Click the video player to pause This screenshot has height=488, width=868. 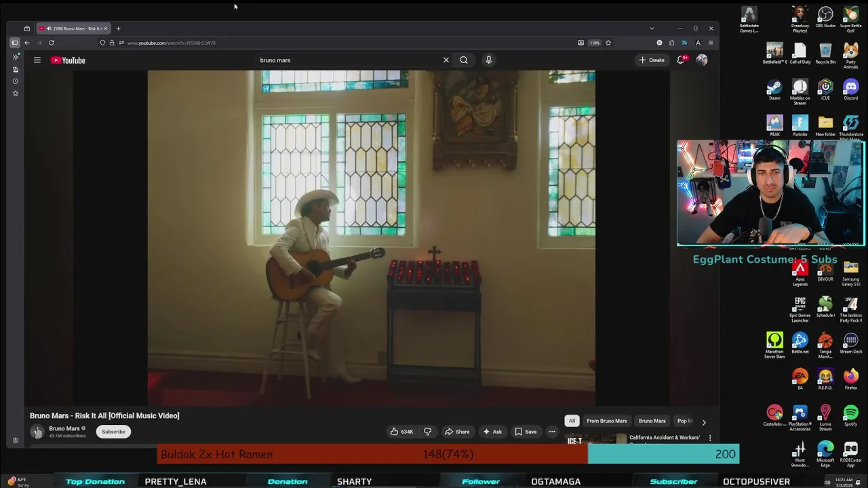[371, 237]
